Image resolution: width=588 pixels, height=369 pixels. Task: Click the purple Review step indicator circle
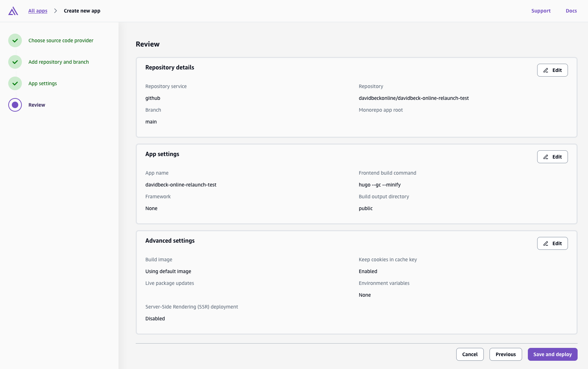coord(15,105)
